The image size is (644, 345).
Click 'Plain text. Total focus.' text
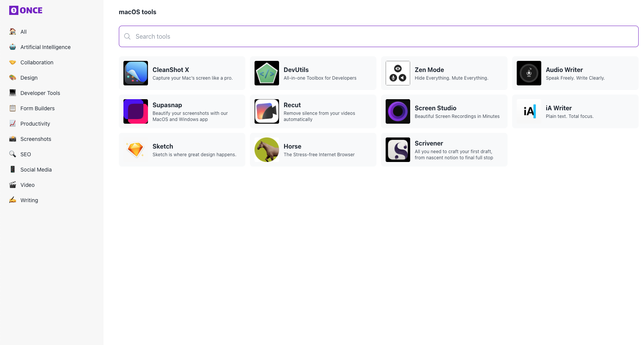point(570,116)
